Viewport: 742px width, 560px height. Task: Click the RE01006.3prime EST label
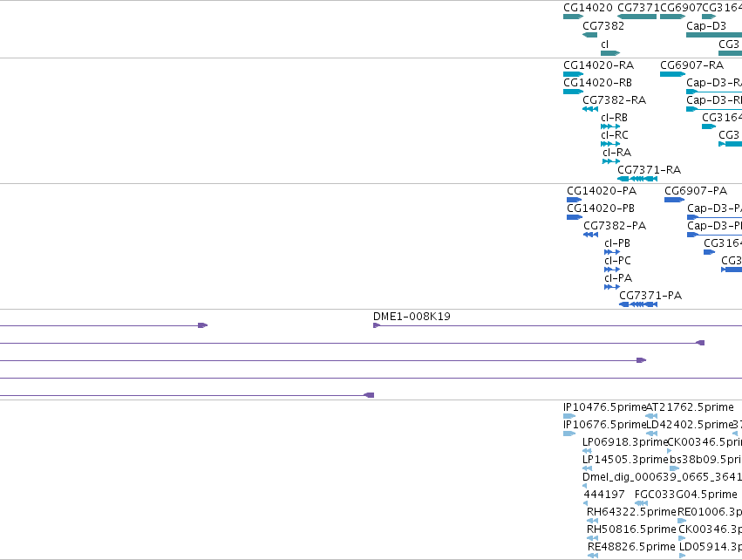710,512
